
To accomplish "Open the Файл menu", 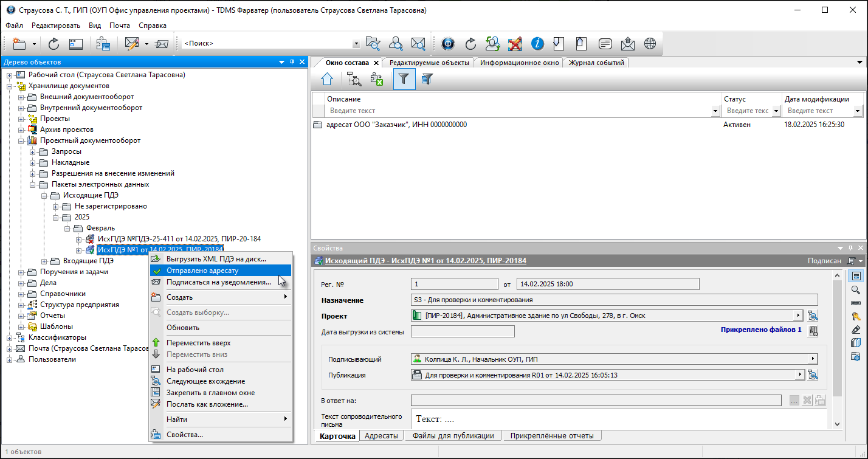I will [15, 26].
